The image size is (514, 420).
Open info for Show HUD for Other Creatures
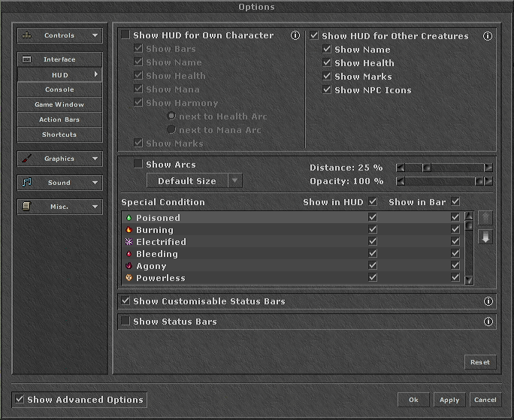point(488,36)
